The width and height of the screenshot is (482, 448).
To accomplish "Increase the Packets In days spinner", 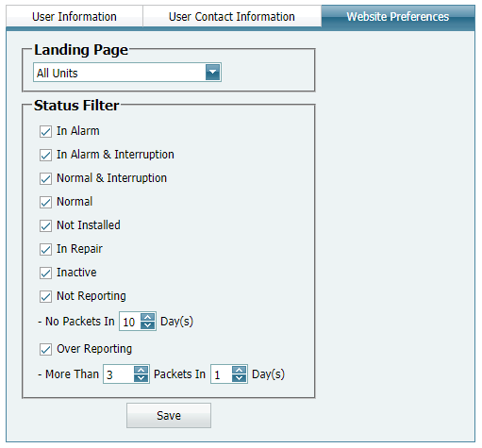I will [239, 370].
